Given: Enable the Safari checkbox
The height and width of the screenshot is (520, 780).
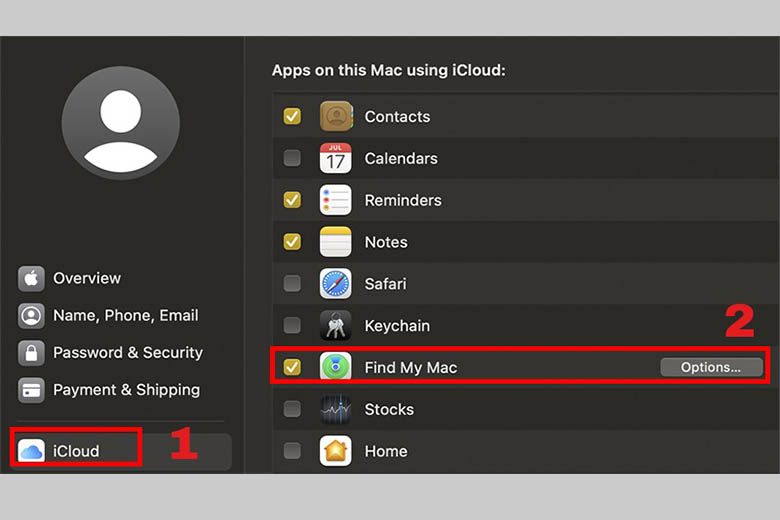Looking at the screenshot, I should [292, 284].
